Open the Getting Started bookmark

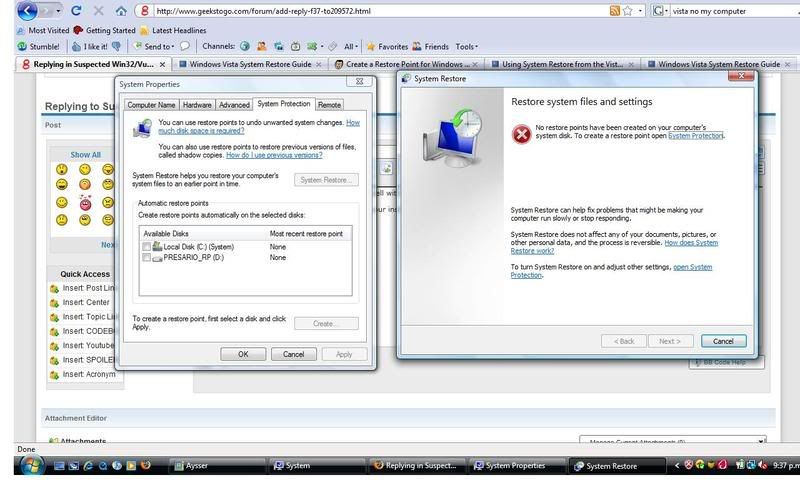105,31
